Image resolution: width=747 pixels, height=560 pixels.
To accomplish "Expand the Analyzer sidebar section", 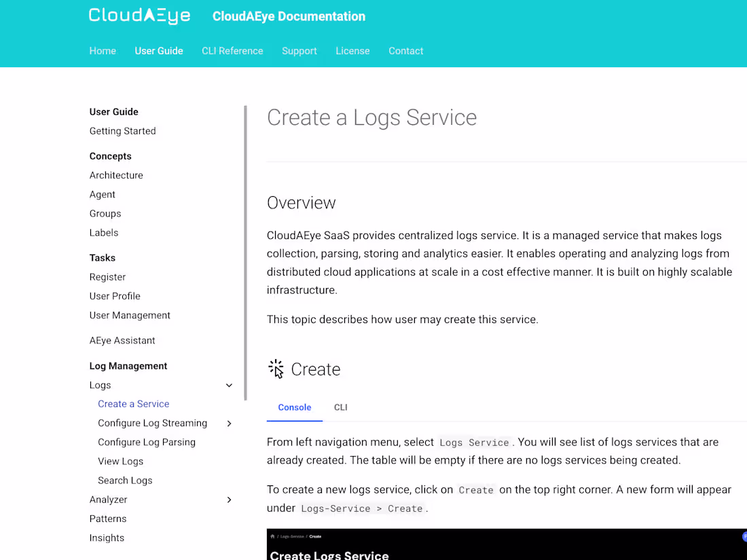I will click(229, 500).
